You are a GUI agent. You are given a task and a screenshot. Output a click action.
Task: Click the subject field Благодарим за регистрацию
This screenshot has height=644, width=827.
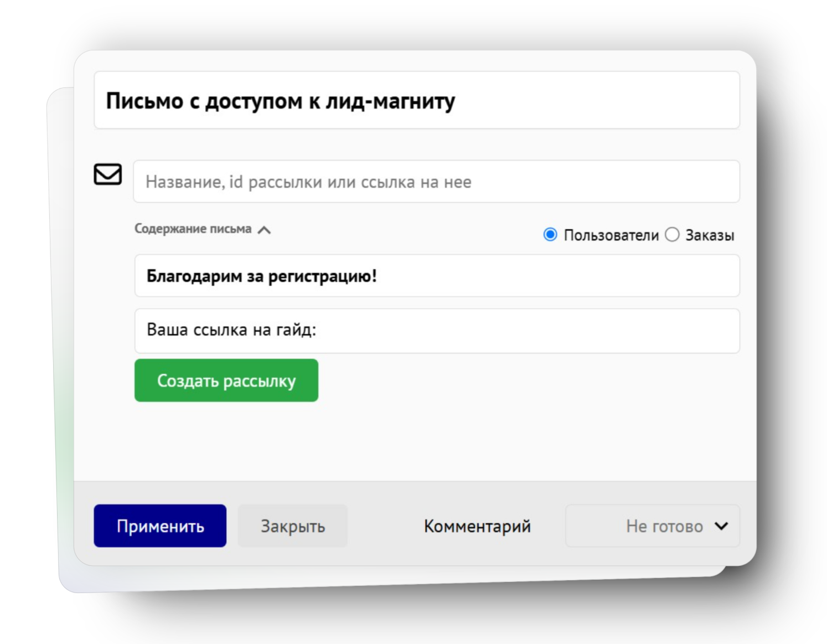(436, 276)
